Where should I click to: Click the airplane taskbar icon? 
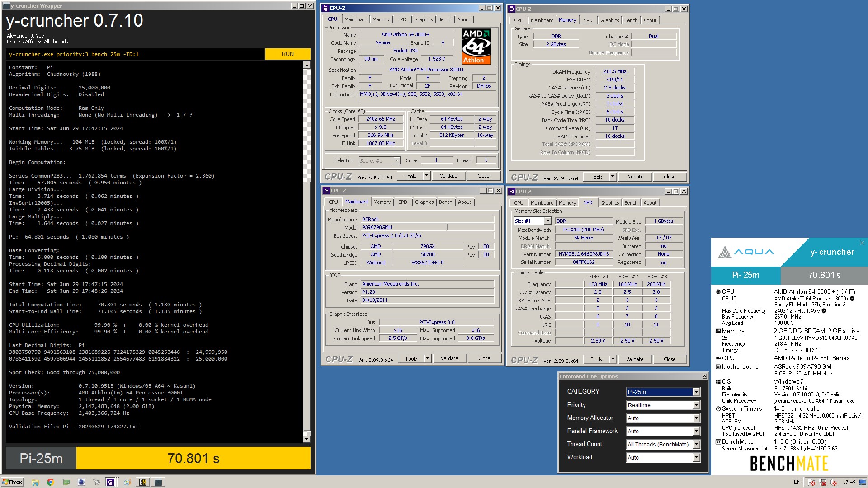[96, 482]
